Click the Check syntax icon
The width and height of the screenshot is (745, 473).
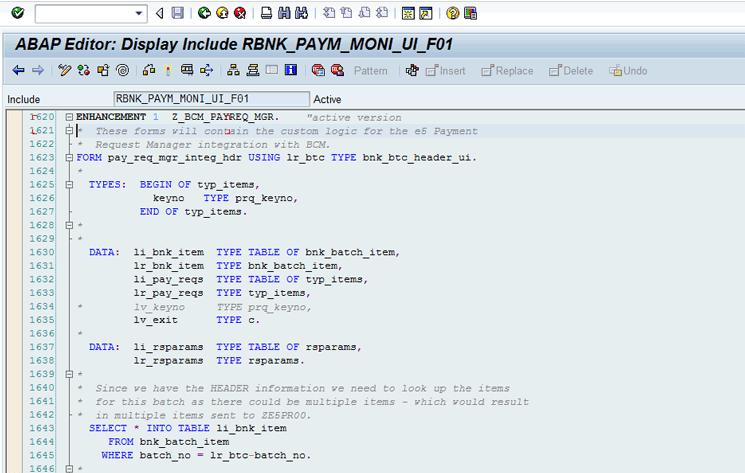click(x=149, y=71)
